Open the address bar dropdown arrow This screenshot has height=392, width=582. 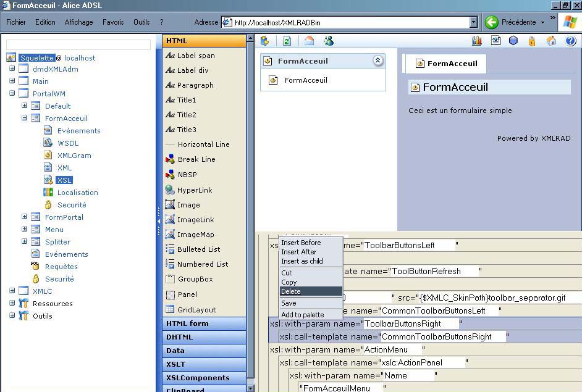[x=474, y=23]
